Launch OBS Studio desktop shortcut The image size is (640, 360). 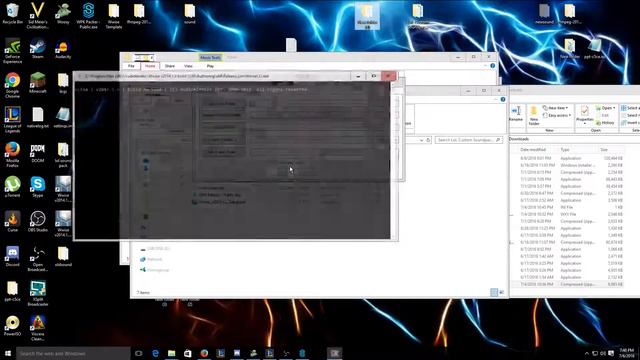point(38,222)
